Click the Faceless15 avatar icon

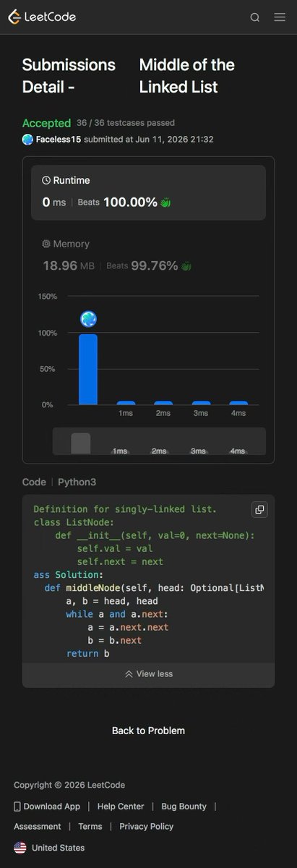(x=27, y=140)
